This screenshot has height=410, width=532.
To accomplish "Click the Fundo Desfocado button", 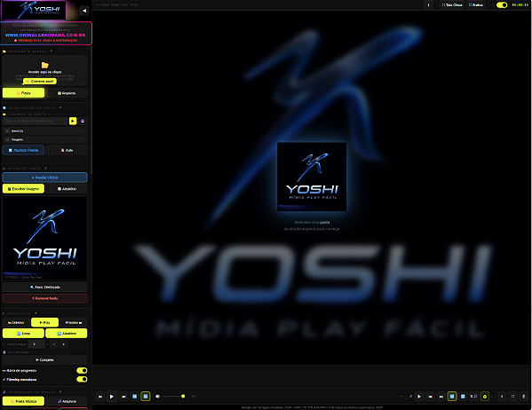I will 44,288.
